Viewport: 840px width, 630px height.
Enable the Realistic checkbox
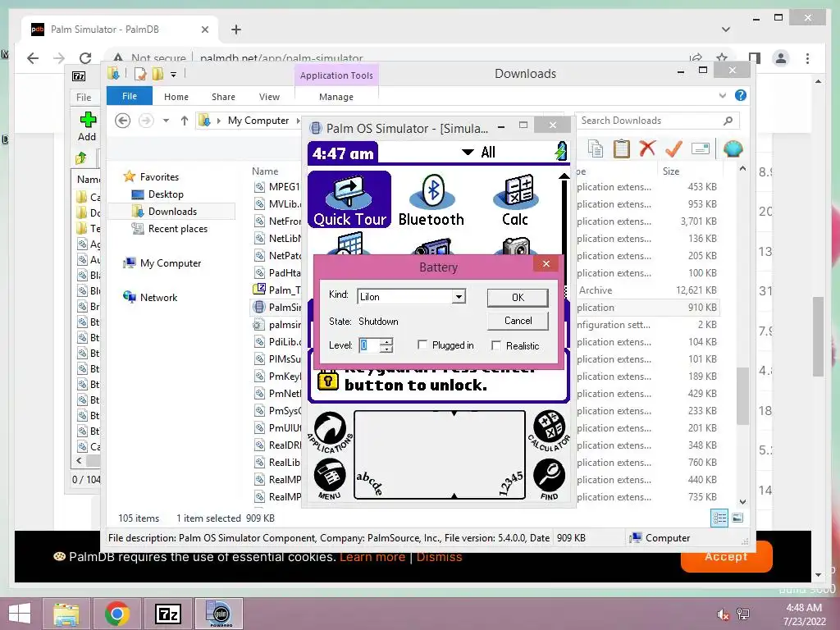point(496,345)
